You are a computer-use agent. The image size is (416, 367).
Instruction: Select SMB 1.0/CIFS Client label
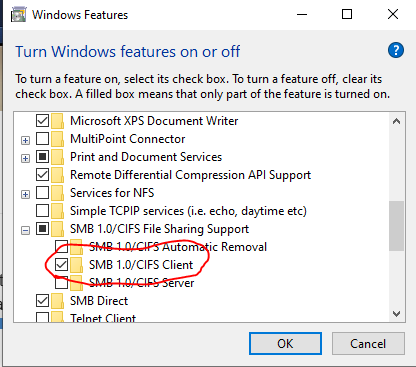coord(141,265)
